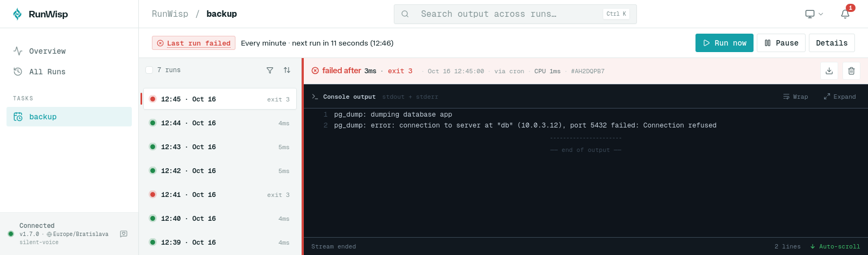
Task: Select the 12:39 run
Action: tap(220, 243)
